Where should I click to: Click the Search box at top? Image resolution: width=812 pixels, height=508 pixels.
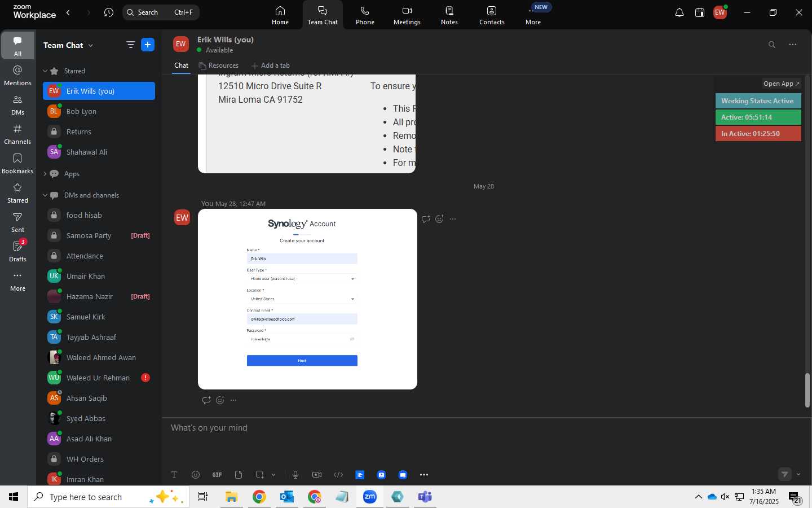pyautogui.click(x=161, y=12)
